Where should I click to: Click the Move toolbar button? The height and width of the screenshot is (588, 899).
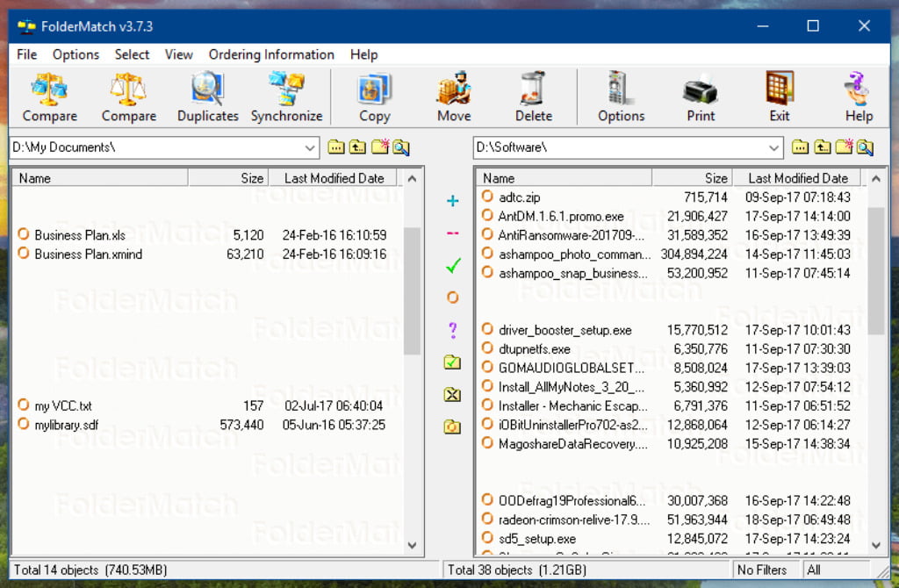[454, 97]
